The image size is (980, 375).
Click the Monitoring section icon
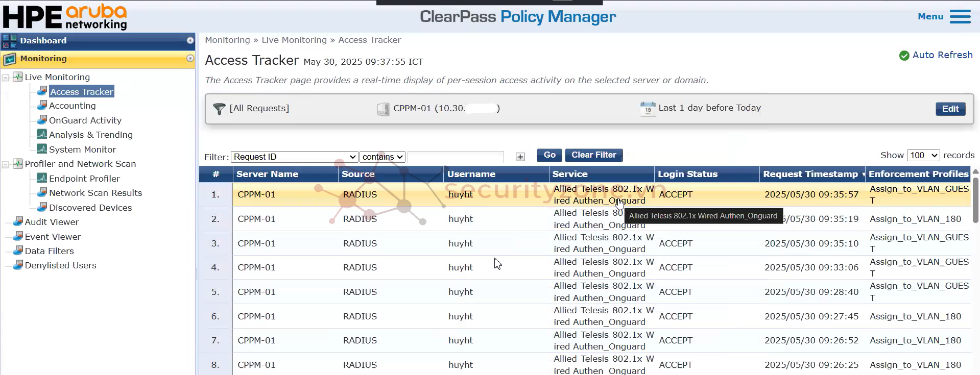tap(10, 59)
